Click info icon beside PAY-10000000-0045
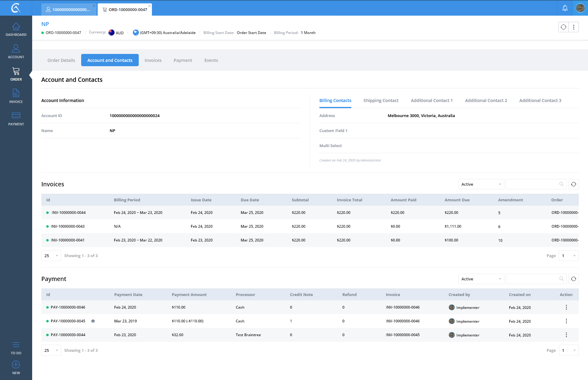Viewport: 588px width, 380px height. point(93,321)
